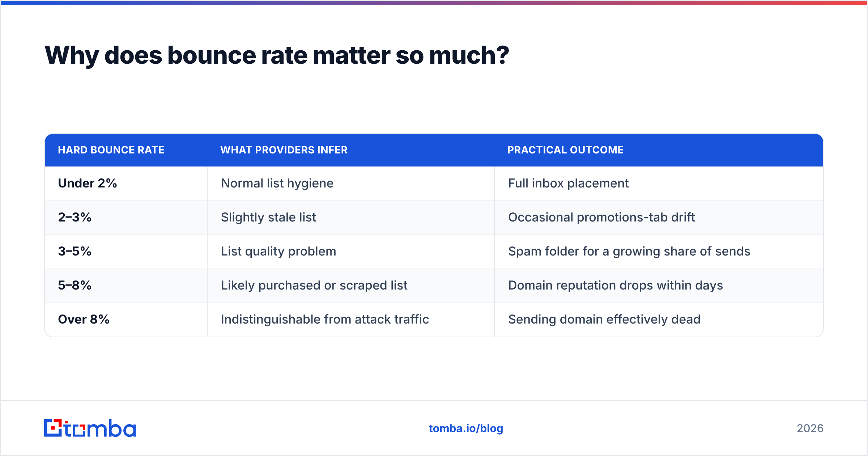The height and width of the screenshot is (456, 868).
Task: Open the tomba.io/blog link
Action: [466, 428]
